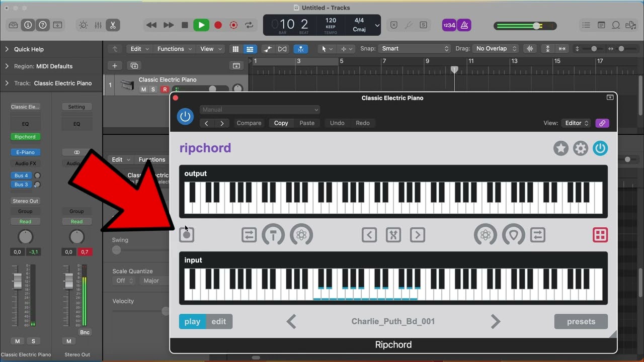Fast forward the playhead
This screenshot has width=644, height=362.
click(x=169, y=25)
